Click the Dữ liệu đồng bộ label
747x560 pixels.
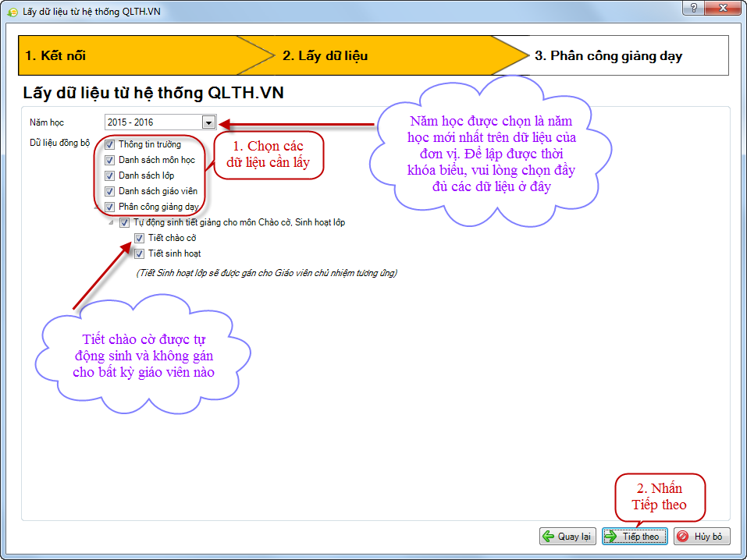point(59,143)
